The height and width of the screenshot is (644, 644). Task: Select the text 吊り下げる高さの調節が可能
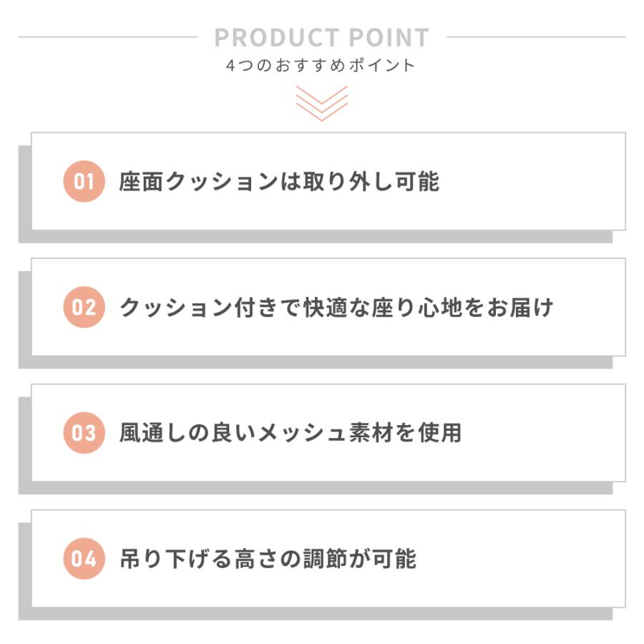(x=268, y=559)
